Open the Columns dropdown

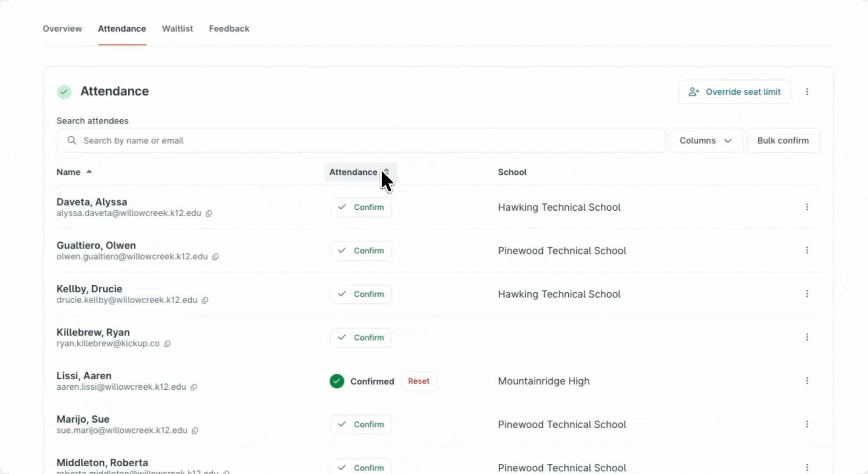706,140
